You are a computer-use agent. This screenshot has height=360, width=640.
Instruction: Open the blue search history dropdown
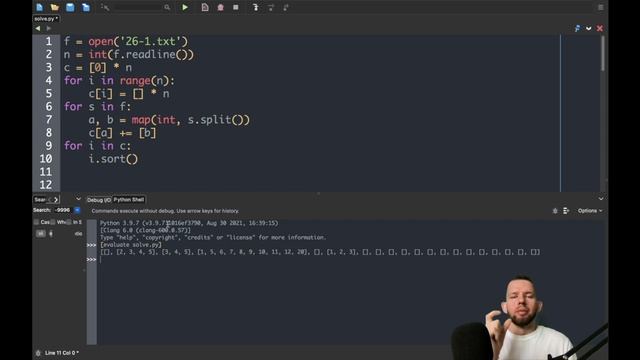(77, 210)
